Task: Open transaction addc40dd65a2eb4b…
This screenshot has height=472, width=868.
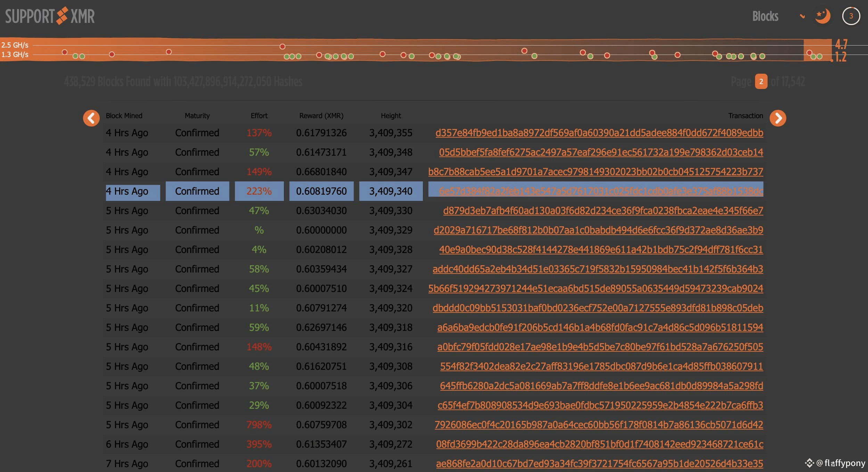Action: (598, 269)
